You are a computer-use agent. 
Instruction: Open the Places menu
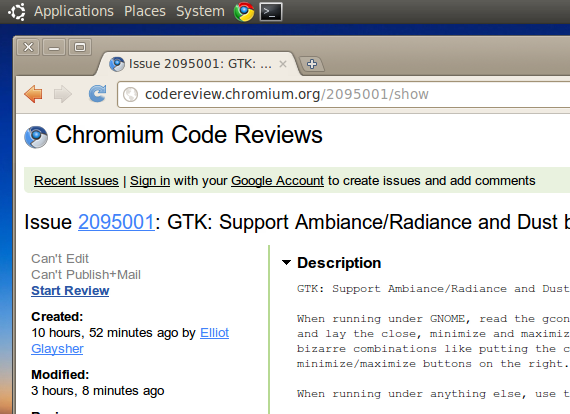(145, 11)
